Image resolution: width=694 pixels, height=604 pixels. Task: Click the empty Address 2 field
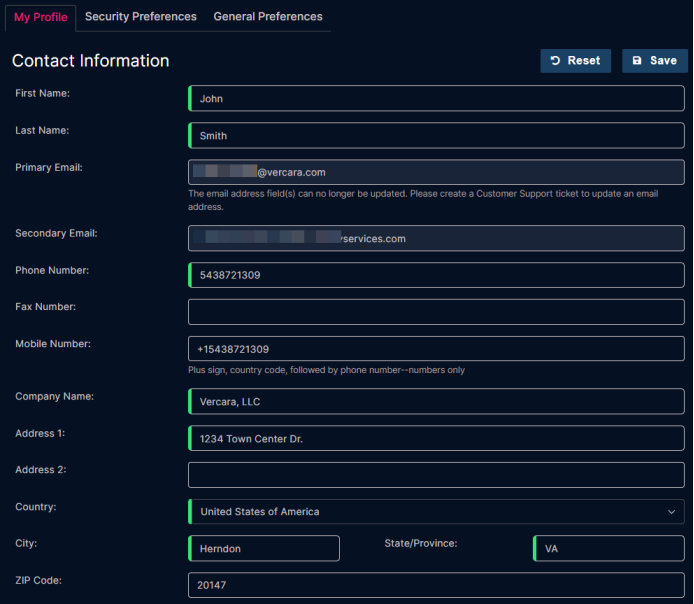[436, 475]
